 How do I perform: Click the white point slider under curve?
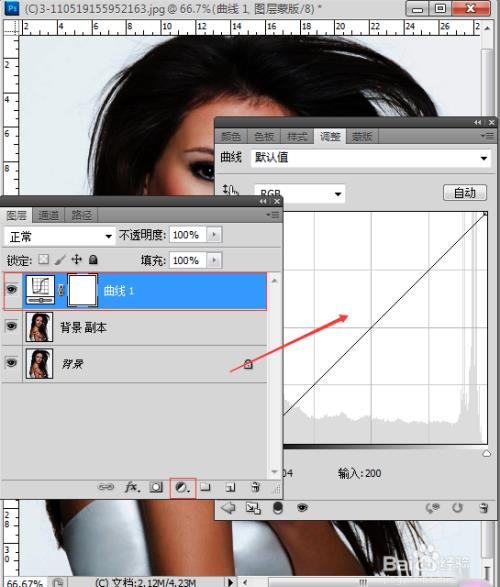click(x=487, y=454)
